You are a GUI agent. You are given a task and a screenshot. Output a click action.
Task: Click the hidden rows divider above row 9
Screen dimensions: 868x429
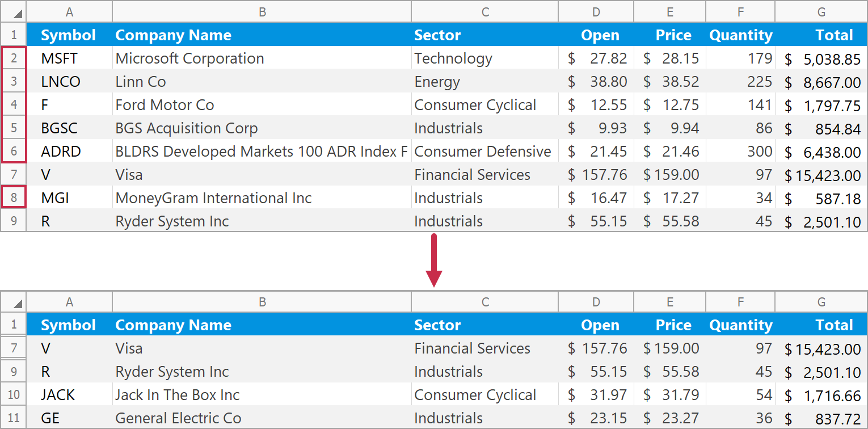14,360
